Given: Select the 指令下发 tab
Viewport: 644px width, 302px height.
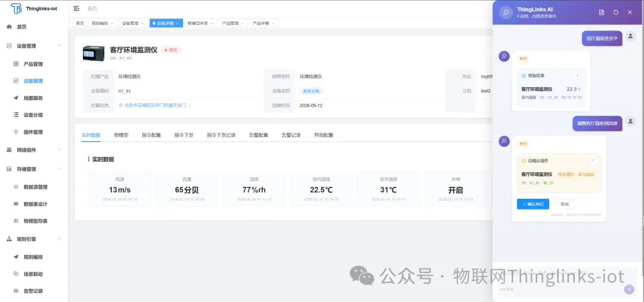Looking at the screenshot, I should [184, 135].
